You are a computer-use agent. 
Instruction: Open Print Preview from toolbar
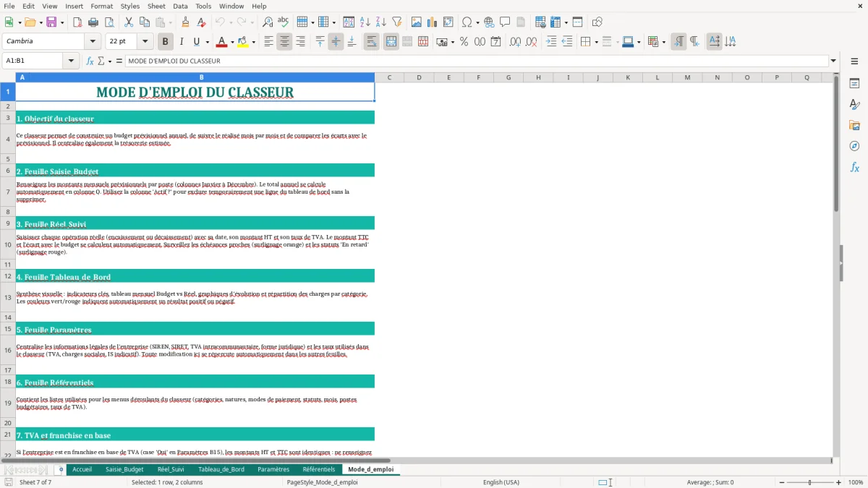coord(109,22)
